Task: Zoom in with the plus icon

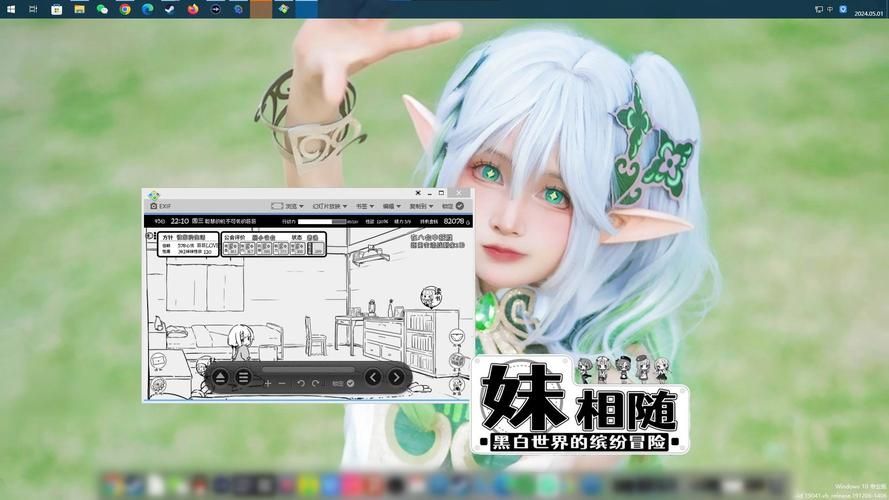Action: coord(267,384)
